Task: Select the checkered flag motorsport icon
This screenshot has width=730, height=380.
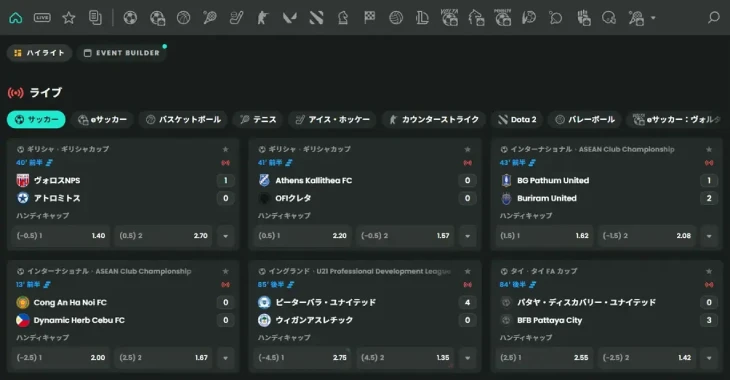Action: 370,18
